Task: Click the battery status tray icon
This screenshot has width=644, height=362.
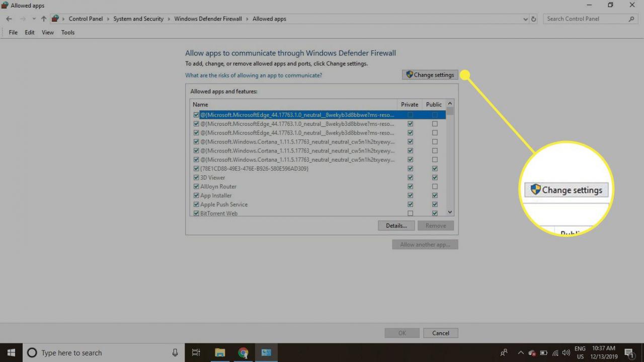Action: click(544, 352)
